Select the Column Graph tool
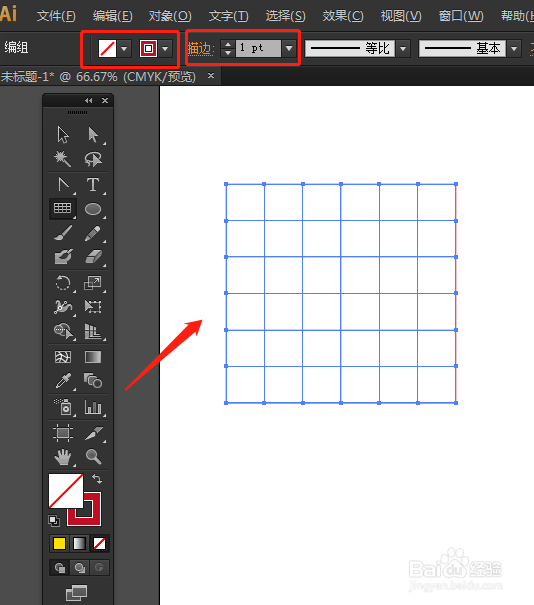Screen dimensions: 534x605 93,407
